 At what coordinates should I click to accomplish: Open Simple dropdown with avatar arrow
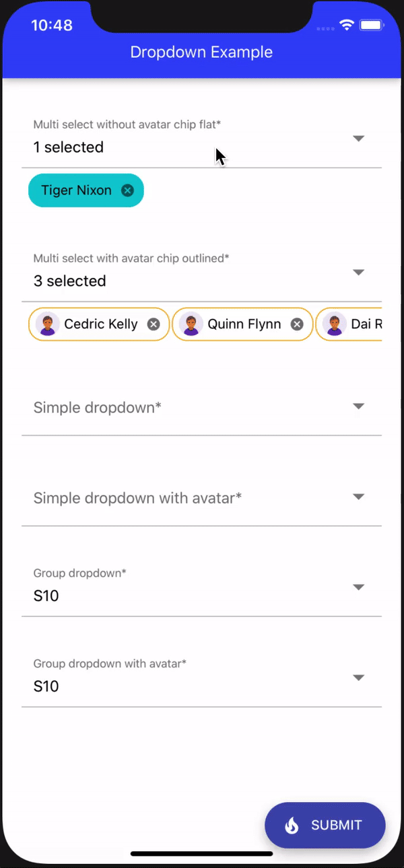[359, 497]
